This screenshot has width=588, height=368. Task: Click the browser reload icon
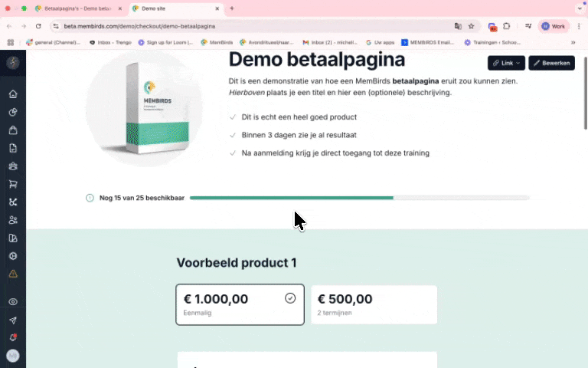(38, 26)
